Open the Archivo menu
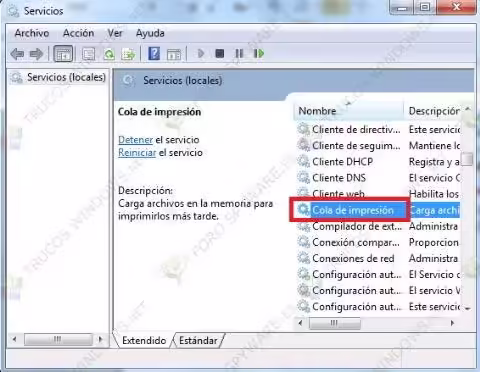Image resolution: width=480 pixels, height=372 pixels. [32, 33]
